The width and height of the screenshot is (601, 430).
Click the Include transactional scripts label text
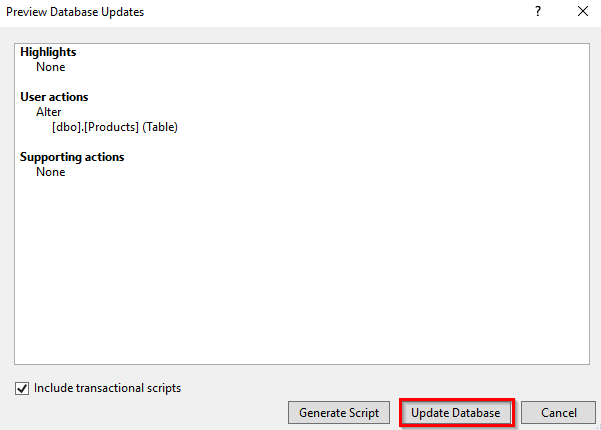point(107,388)
